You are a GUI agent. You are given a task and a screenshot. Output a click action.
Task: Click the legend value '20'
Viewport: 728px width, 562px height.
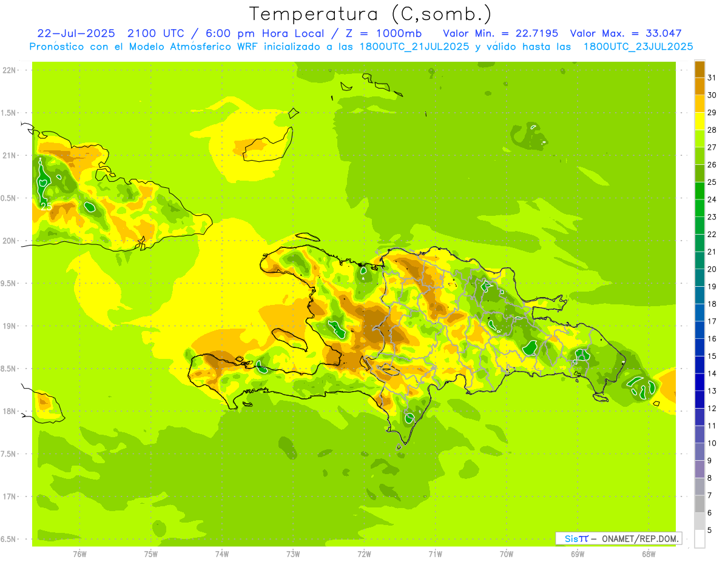712,269
